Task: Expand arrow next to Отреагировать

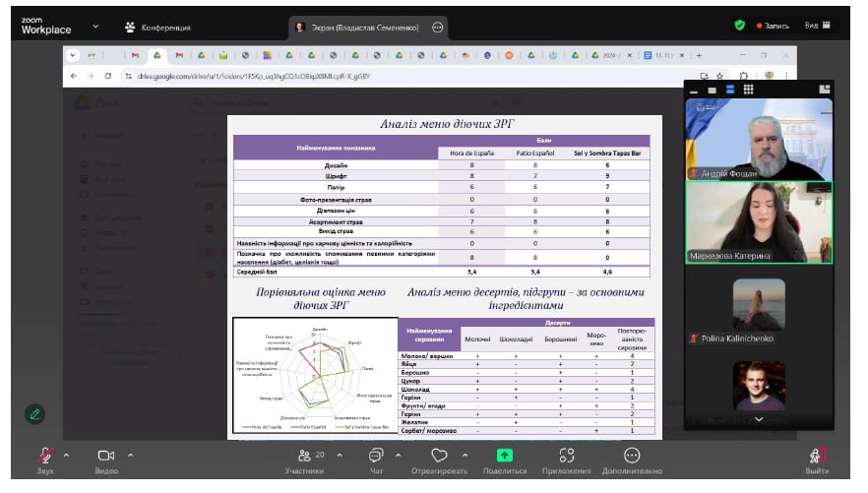Action: click(x=465, y=455)
